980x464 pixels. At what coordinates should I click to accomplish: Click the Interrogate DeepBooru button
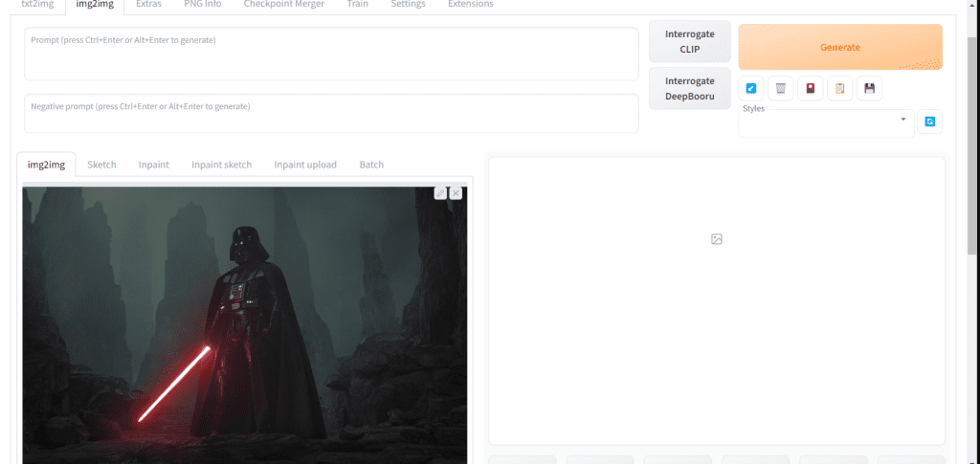(x=689, y=88)
